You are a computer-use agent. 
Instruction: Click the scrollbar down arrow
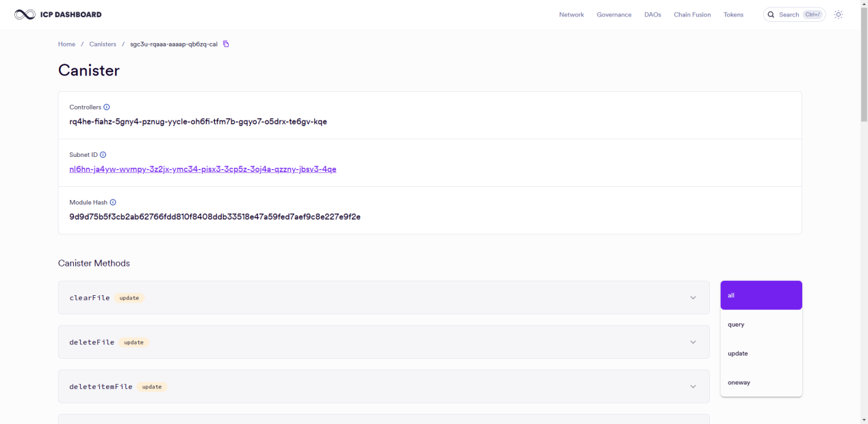tap(863, 419)
